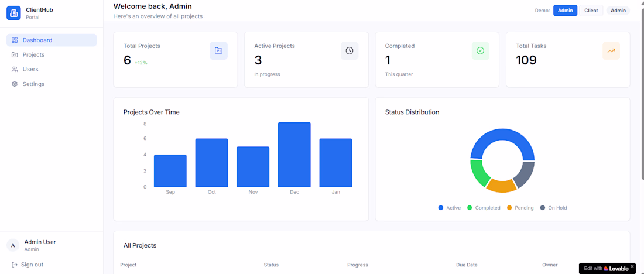Click the 'This quarter' caption
This screenshot has height=274, width=644.
pyautogui.click(x=399, y=74)
